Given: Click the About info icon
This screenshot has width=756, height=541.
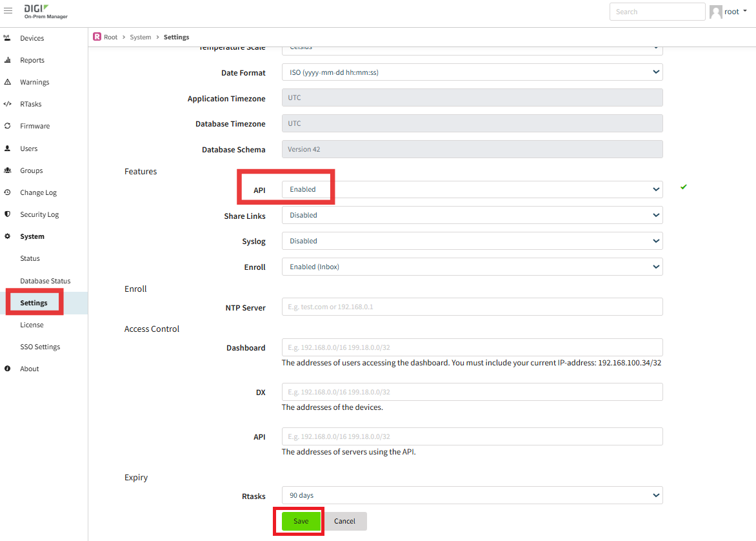Looking at the screenshot, I should coord(7,369).
